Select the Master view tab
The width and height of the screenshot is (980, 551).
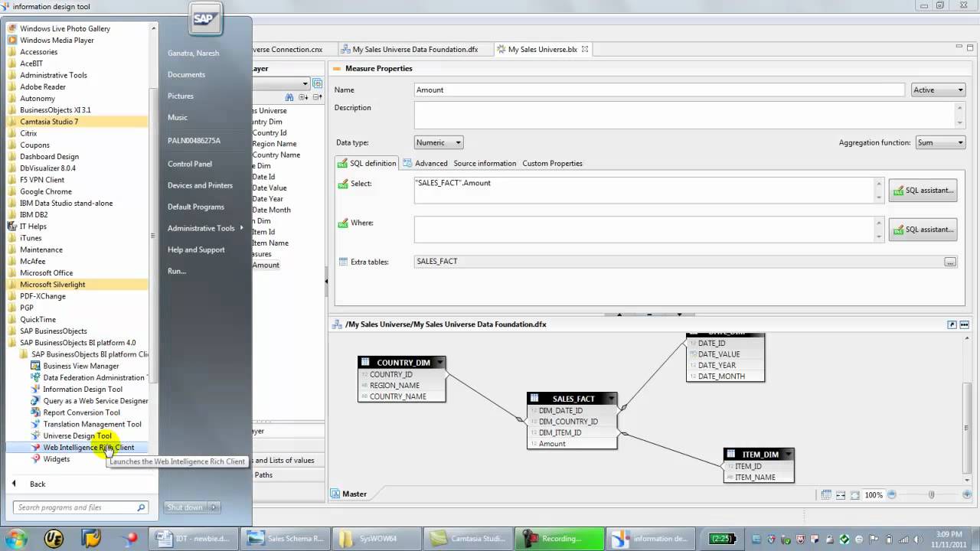[349, 494]
